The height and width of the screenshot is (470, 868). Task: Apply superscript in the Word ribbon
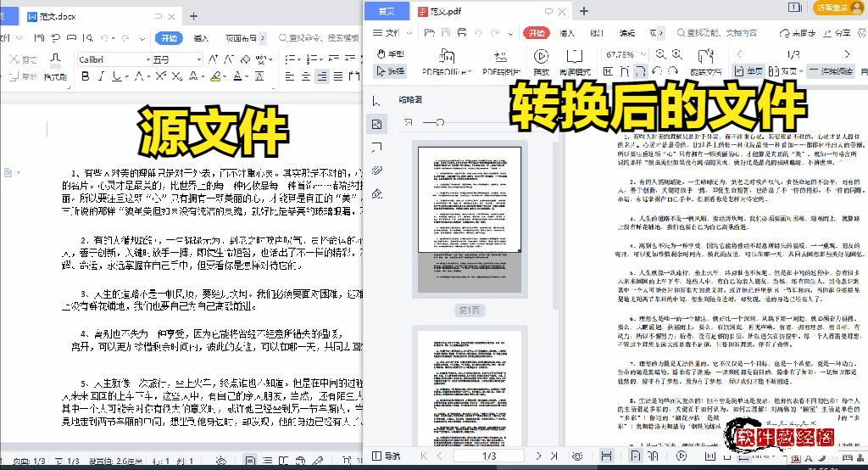pyautogui.click(x=160, y=76)
